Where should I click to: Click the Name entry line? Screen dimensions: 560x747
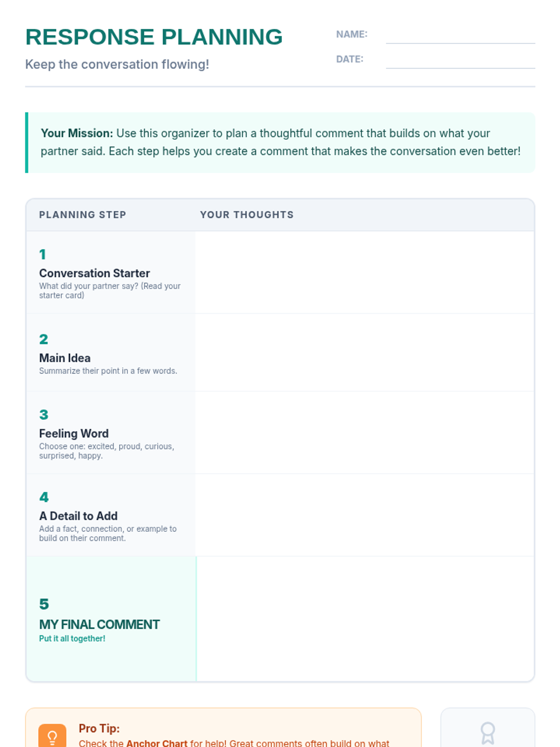[460, 36]
